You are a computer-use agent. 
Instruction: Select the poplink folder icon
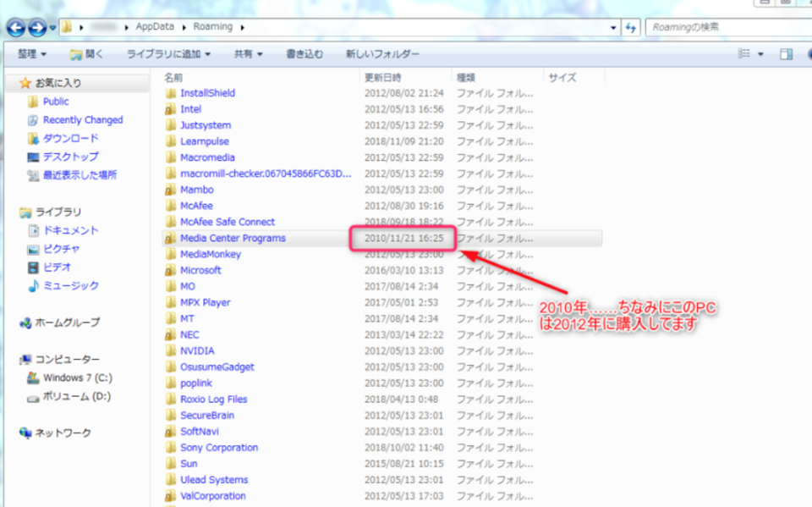170,383
